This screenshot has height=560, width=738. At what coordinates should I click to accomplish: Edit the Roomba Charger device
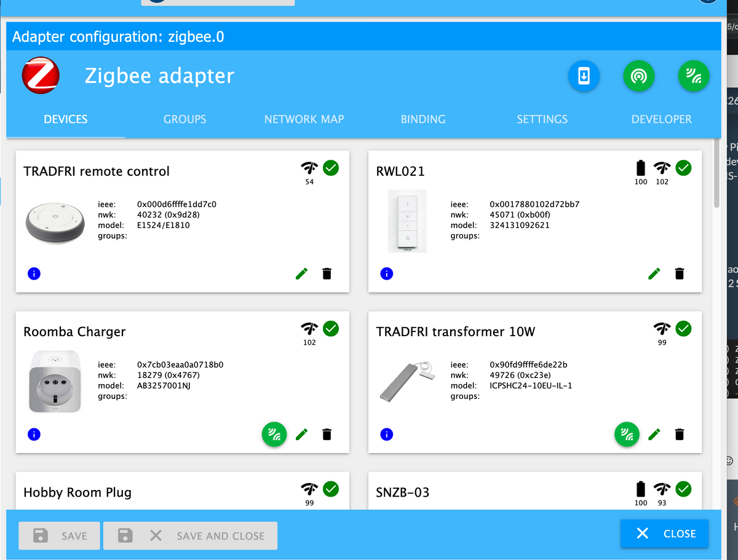click(x=301, y=435)
